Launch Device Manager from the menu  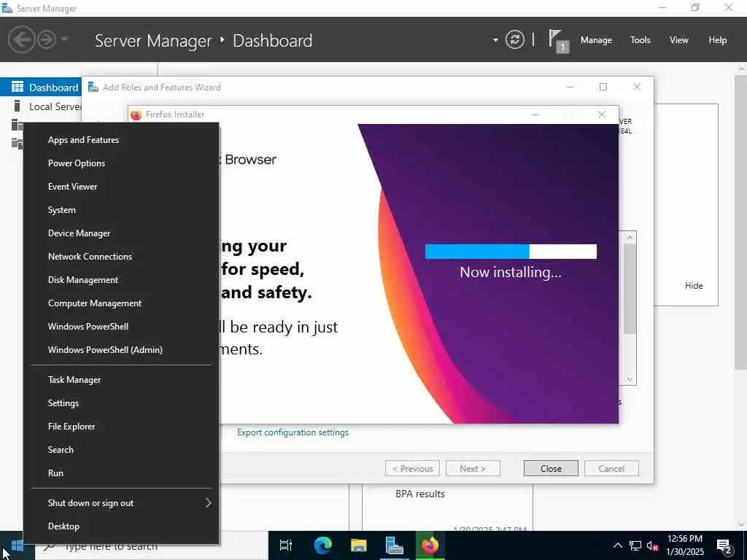pos(121,233)
